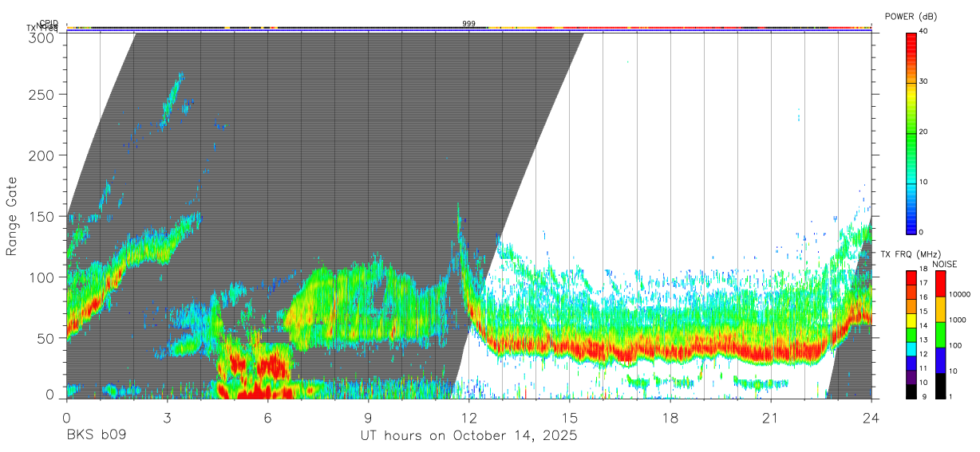Pick the yellow segment of the TX FRQ colorbar
The image size is (980, 452).
(x=911, y=322)
